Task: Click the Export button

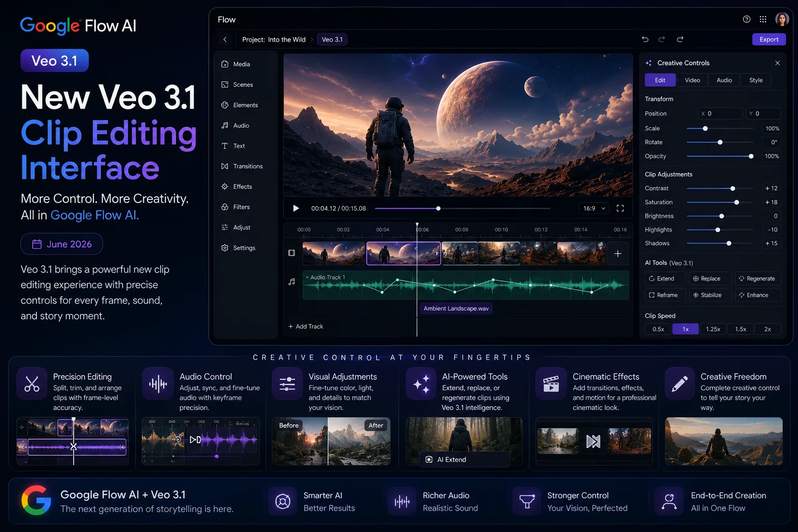Action: point(769,39)
